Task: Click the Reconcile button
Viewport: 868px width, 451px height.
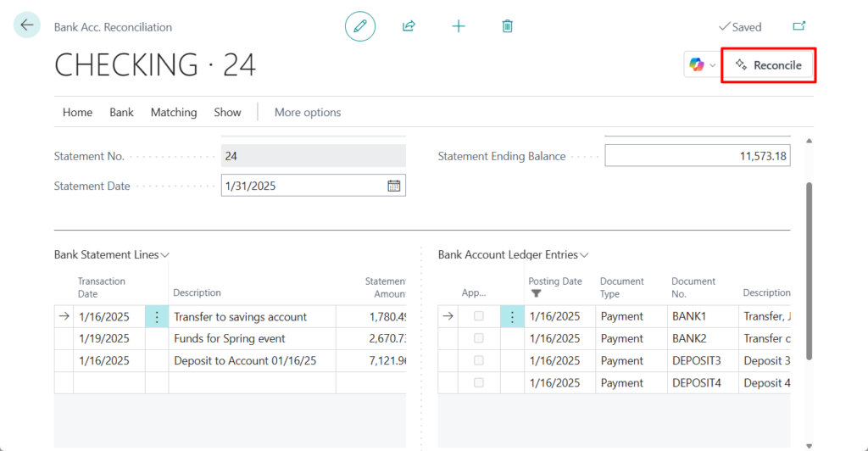Action: click(768, 65)
